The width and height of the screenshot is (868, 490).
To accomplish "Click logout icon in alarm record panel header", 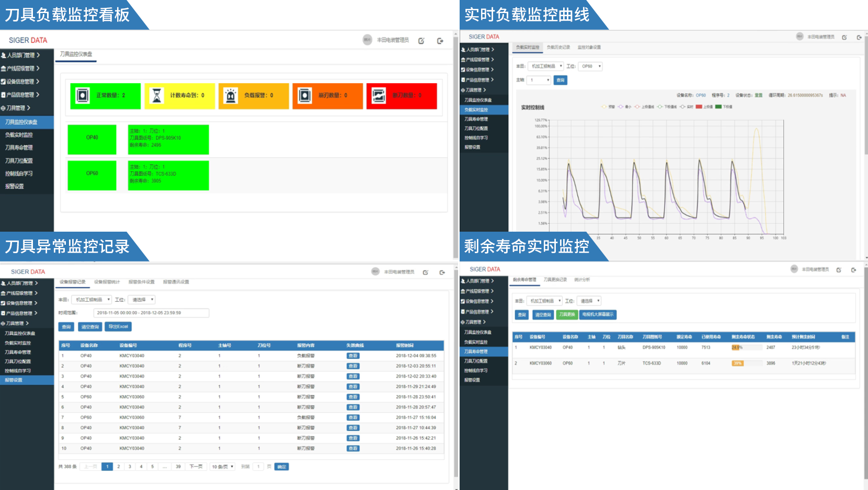I will click(x=442, y=272).
